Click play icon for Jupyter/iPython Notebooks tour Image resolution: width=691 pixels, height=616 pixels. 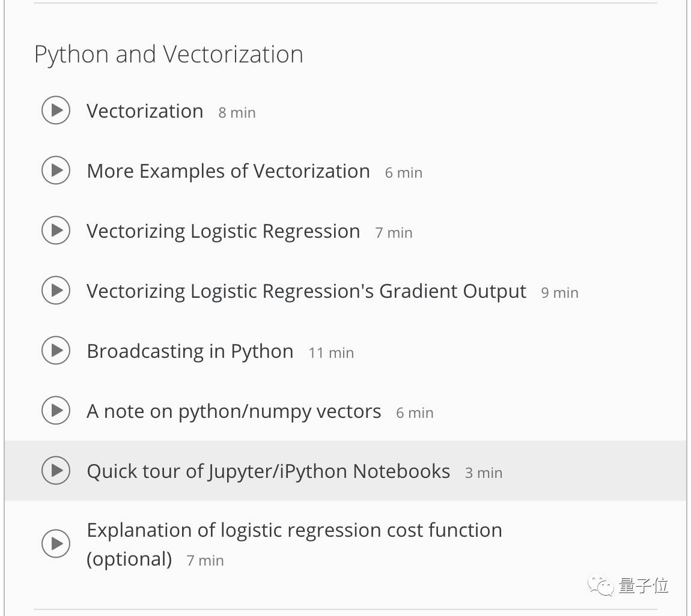click(x=56, y=471)
